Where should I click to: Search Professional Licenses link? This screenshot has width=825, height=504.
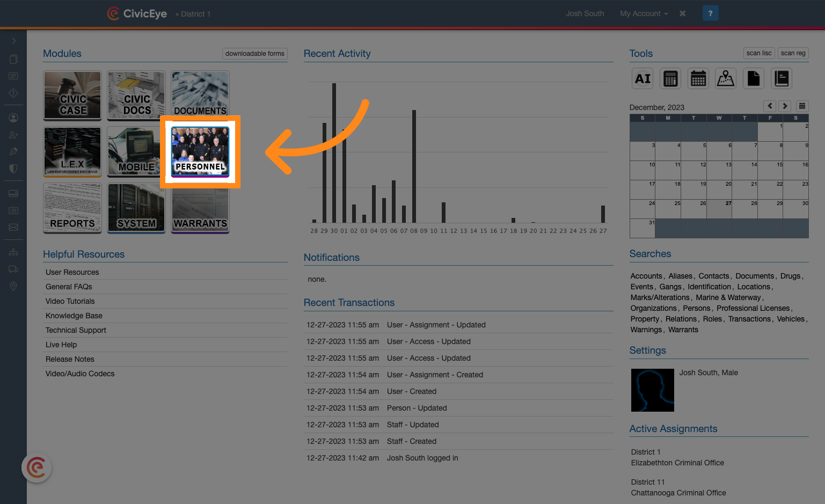[x=753, y=308]
